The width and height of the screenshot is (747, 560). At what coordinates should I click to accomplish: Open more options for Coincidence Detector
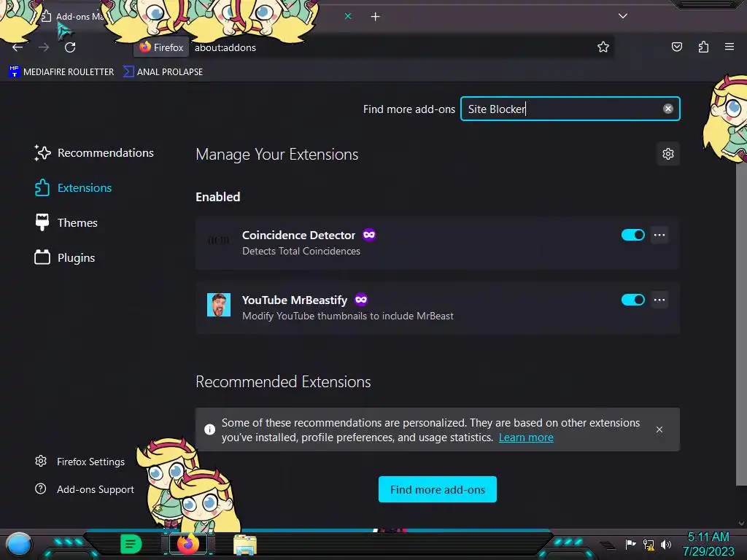pos(659,235)
